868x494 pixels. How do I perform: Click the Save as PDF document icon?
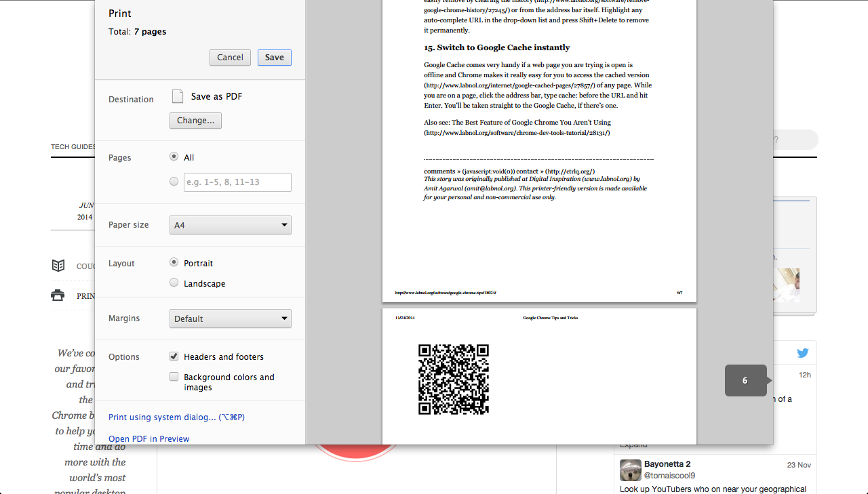[x=177, y=96]
